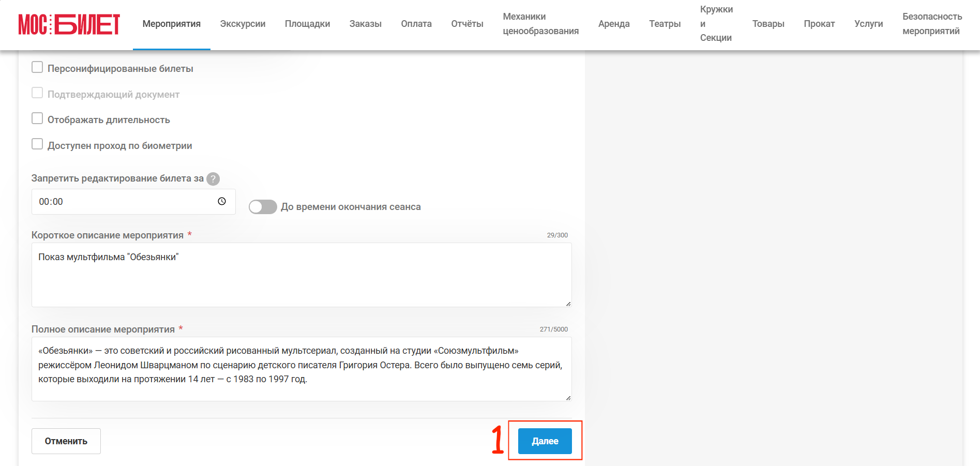Switch to Заказы menu
The width and height of the screenshot is (980, 466).
[366, 24]
